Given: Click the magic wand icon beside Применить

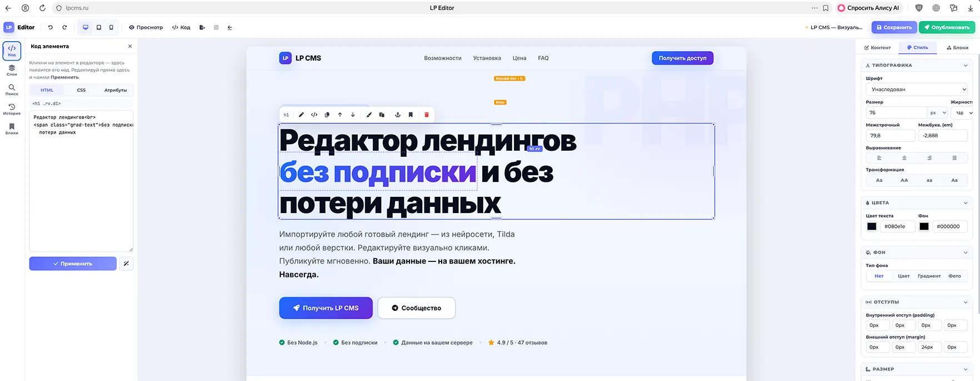Looking at the screenshot, I should coord(127,264).
